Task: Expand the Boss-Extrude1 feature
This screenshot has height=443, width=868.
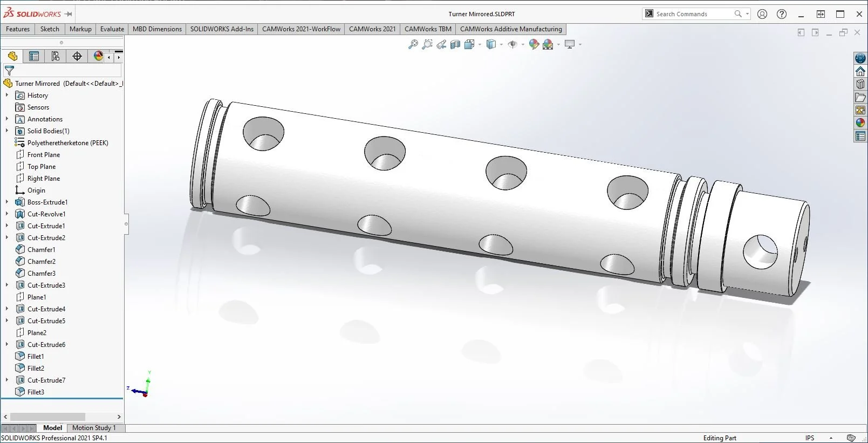Action: [7, 202]
